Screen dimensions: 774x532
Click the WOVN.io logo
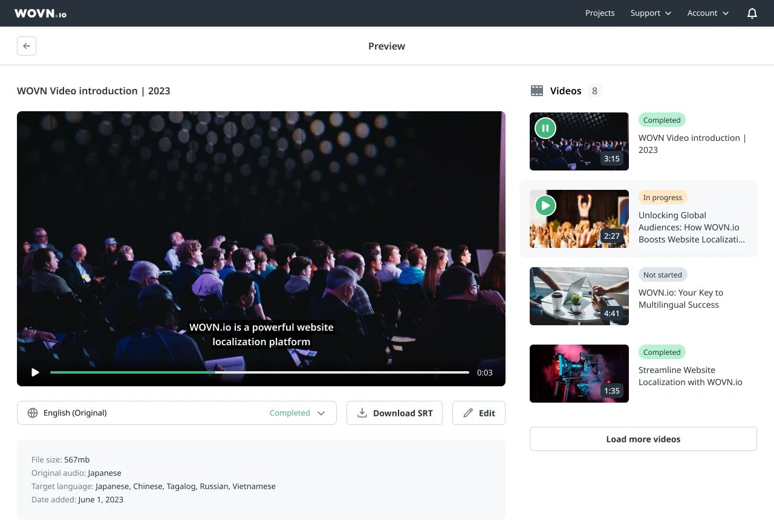pos(41,13)
